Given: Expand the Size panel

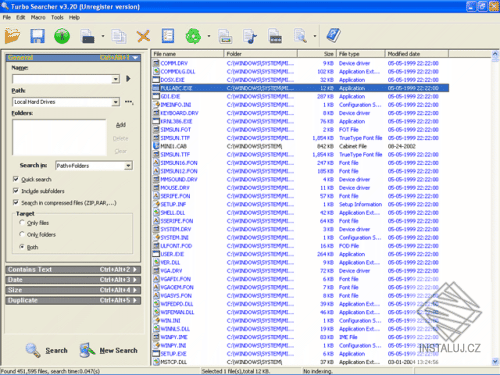Looking at the screenshot, I should pyautogui.click(x=73, y=290).
